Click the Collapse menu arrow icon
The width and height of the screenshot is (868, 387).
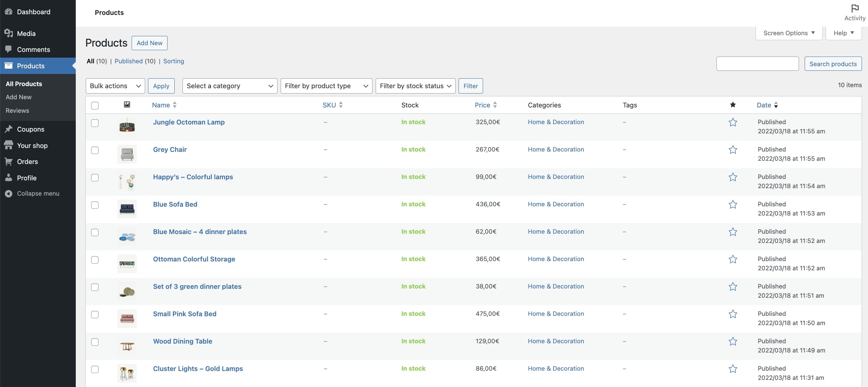point(9,193)
